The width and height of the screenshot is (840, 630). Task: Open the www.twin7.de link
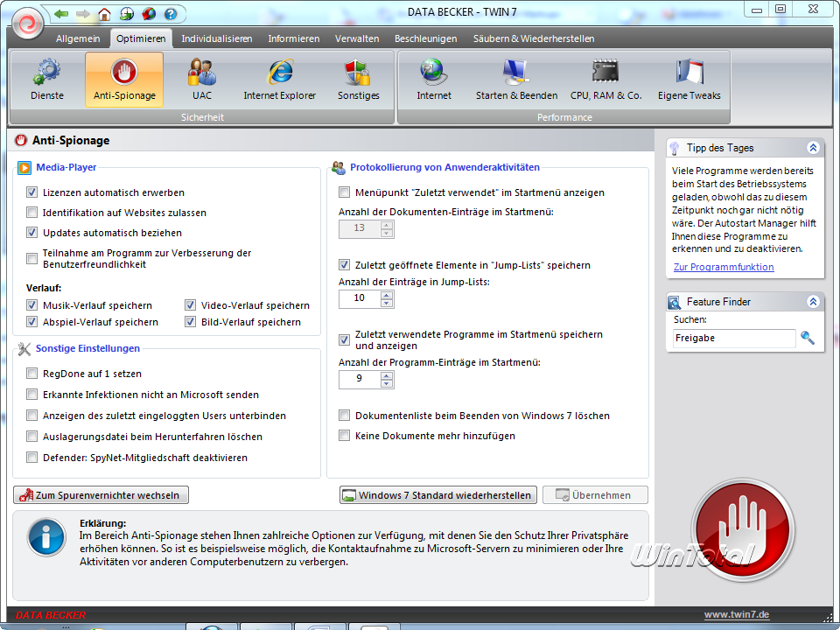tap(737, 614)
